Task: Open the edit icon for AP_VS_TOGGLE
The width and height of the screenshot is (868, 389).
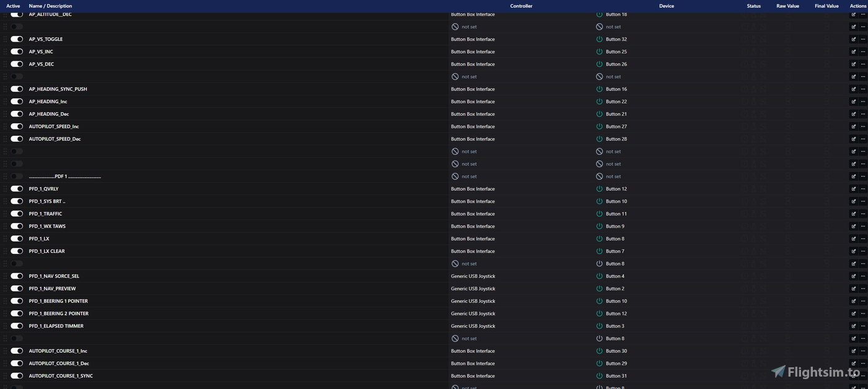Action: pos(853,39)
